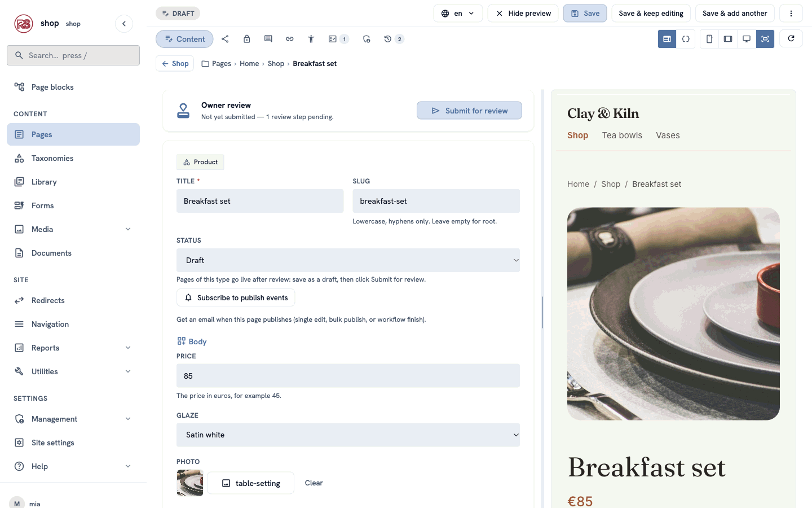
Task: Open Forms in sidebar
Action: [73, 205]
